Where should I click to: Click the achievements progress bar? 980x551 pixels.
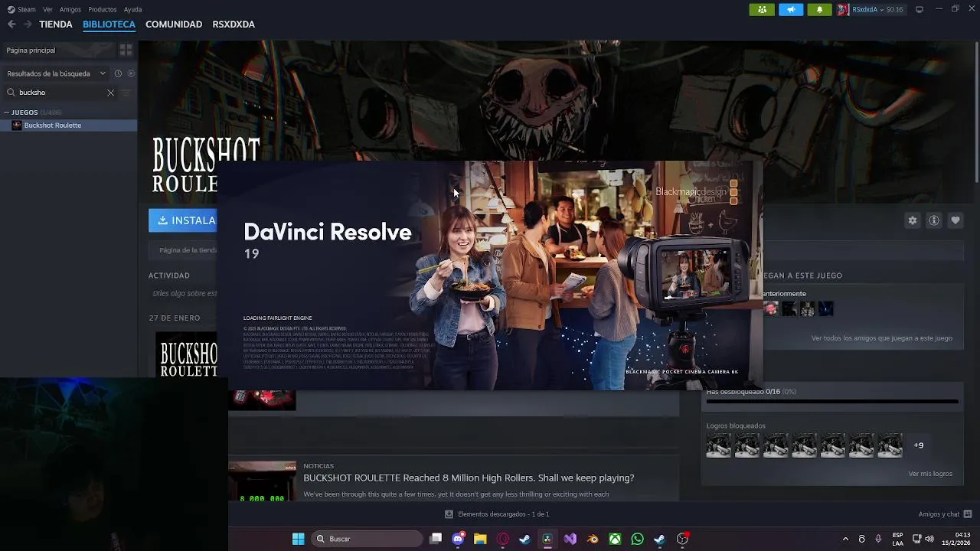832,401
